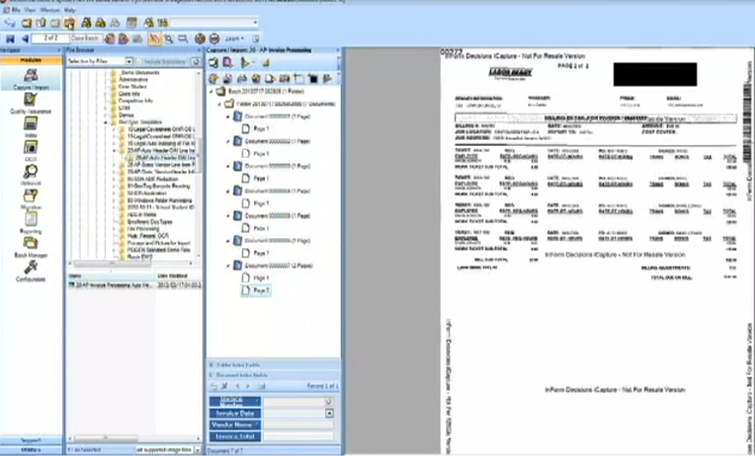Open the empty combo box in top toolbar
The image size is (755, 456).
214,22
